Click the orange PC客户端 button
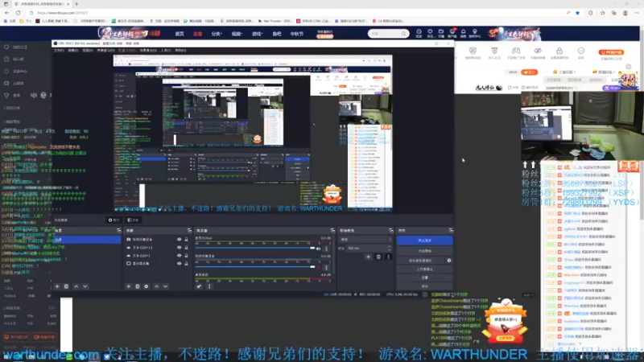The image size is (644, 362). pos(611,52)
